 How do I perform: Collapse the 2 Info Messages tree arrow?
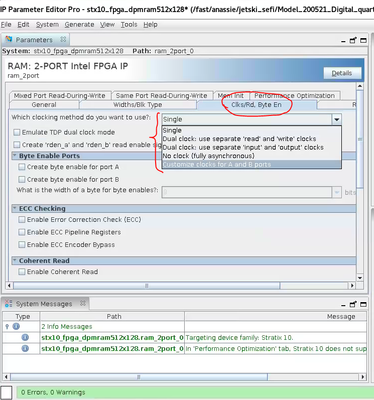click(7, 327)
